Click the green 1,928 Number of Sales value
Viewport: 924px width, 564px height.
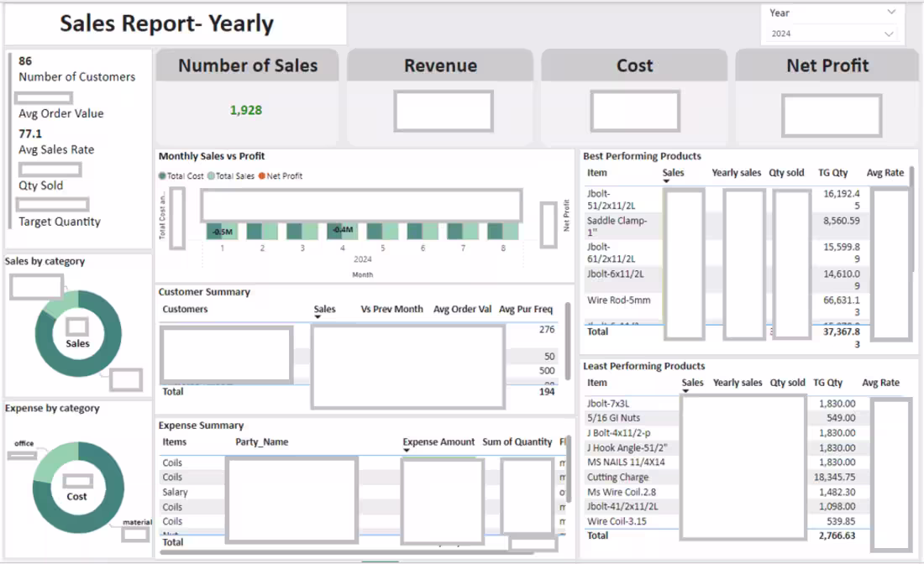point(245,109)
